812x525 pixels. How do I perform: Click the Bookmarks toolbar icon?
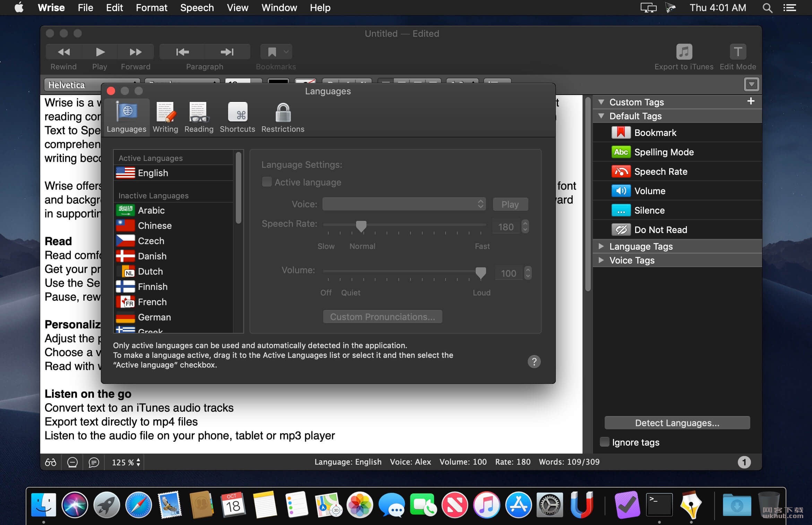(x=276, y=52)
